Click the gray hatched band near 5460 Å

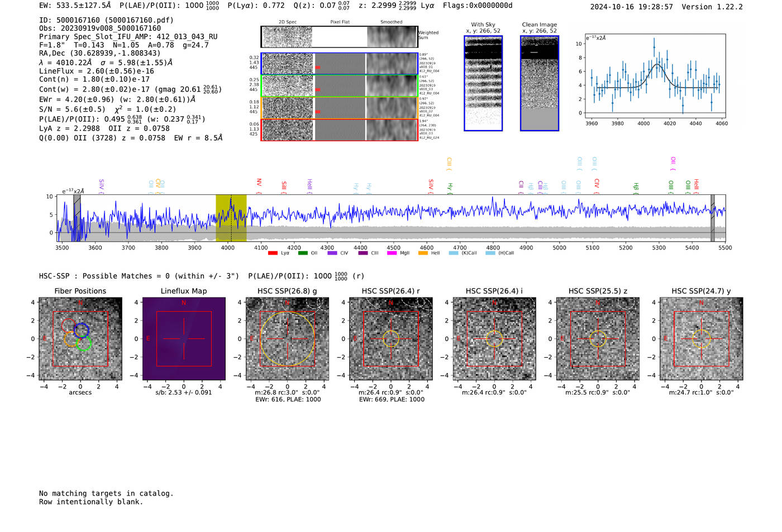713,218
